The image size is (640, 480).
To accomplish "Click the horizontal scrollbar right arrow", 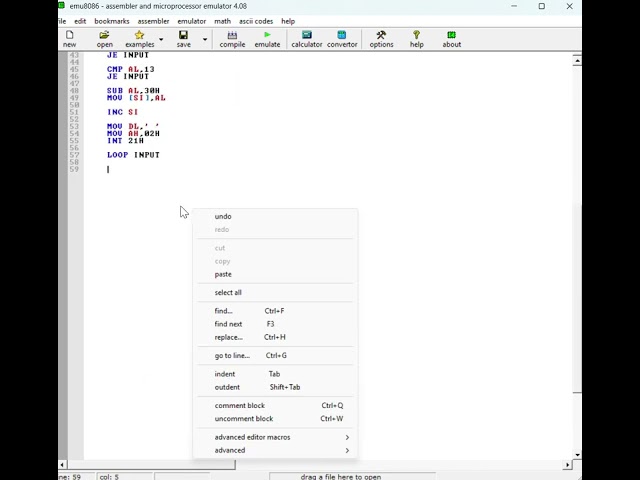I will pyautogui.click(x=568, y=464).
